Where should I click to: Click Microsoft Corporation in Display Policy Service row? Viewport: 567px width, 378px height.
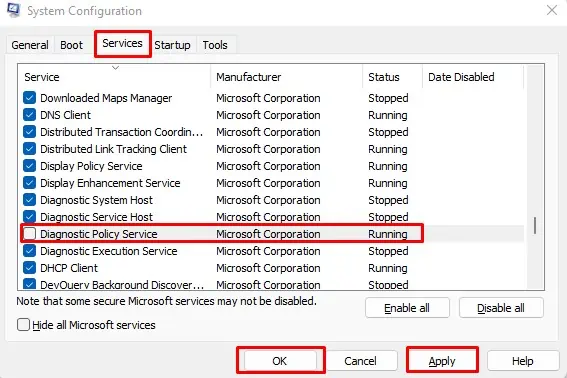(x=268, y=166)
